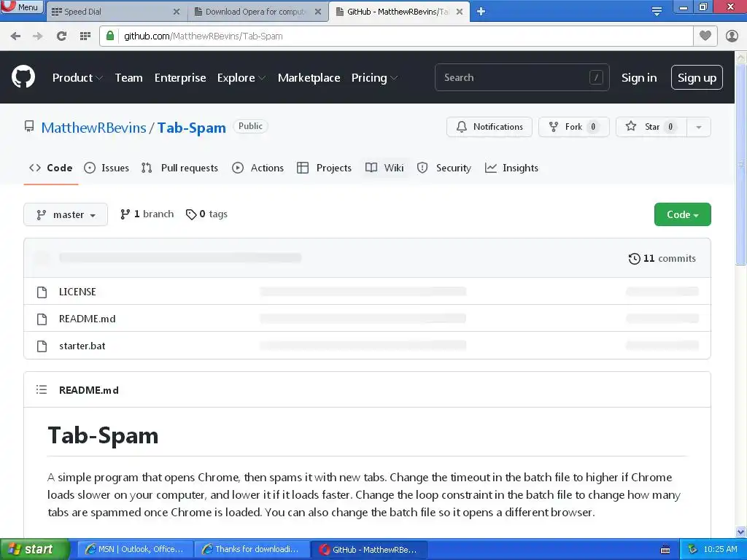Close the Download Opera tab
This screenshot has height=560, width=747.
(x=318, y=12)
